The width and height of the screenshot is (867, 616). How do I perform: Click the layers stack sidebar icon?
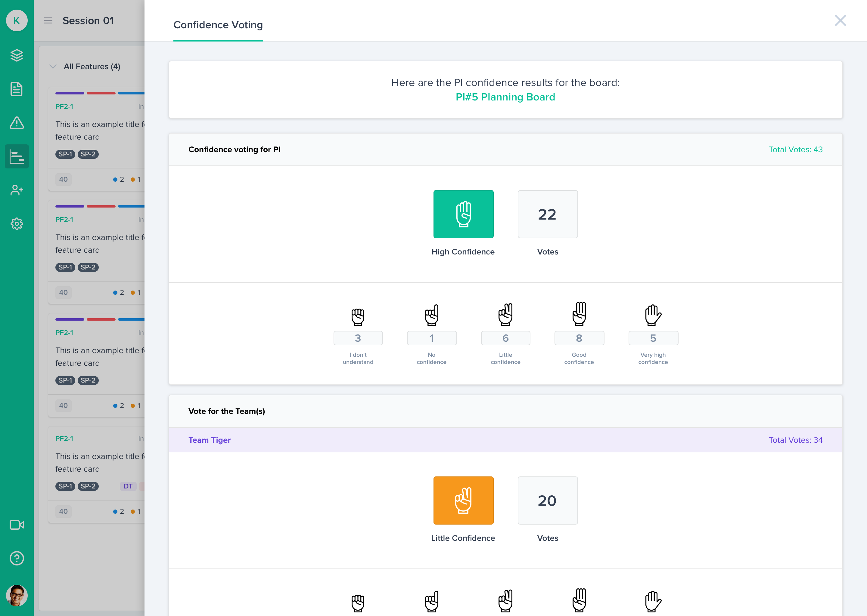click(x=17, y=55)
